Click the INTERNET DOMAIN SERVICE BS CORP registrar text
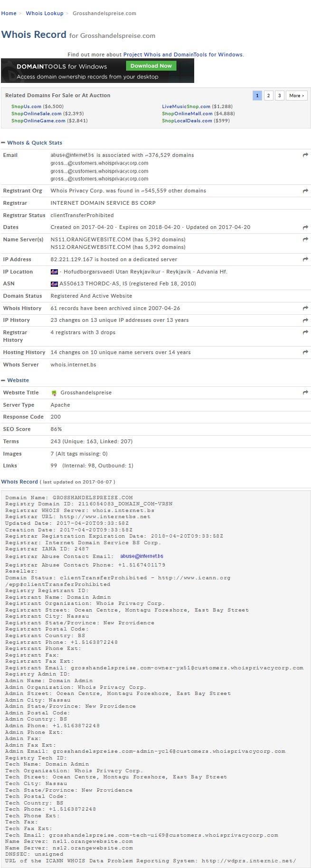311x868 pixels. pyautogui.click(x=103, y=203)
